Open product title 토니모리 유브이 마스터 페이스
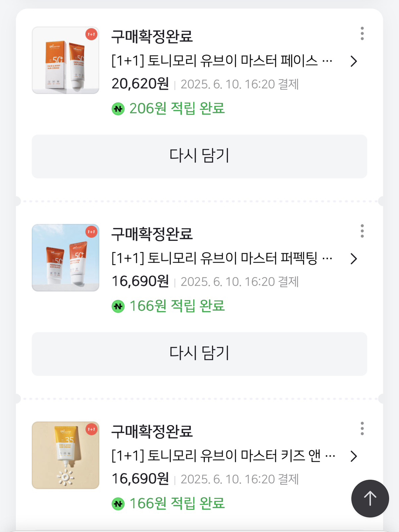 [x=221, y=61]
